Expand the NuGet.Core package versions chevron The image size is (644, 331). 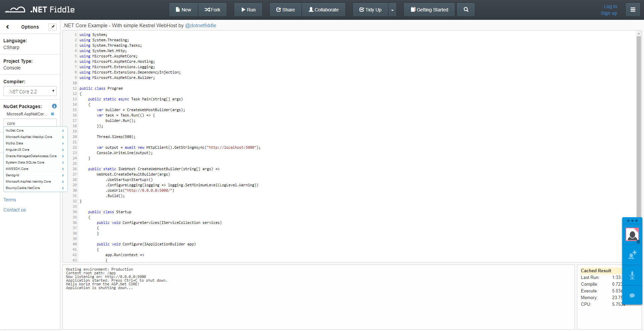click(63, 131)
